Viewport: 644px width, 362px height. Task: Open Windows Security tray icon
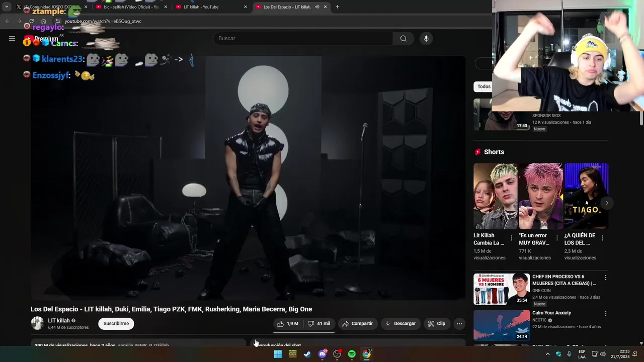(x=558, y=354)
